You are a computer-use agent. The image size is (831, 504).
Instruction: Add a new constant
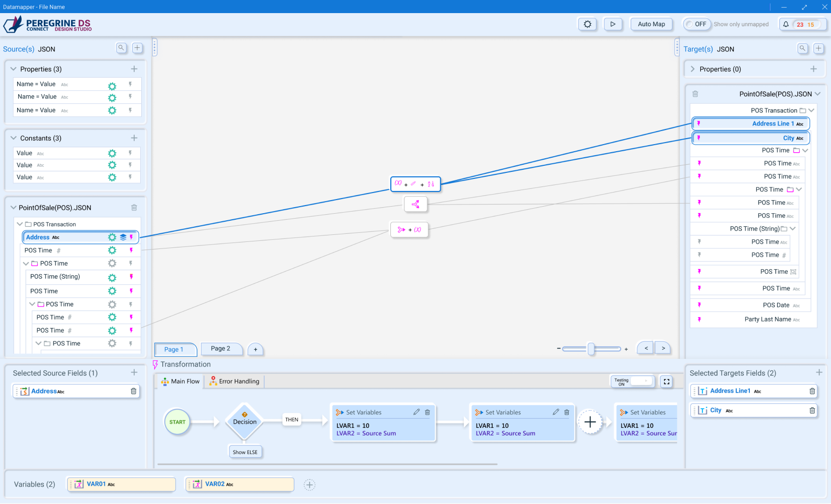tap(134, 138)
